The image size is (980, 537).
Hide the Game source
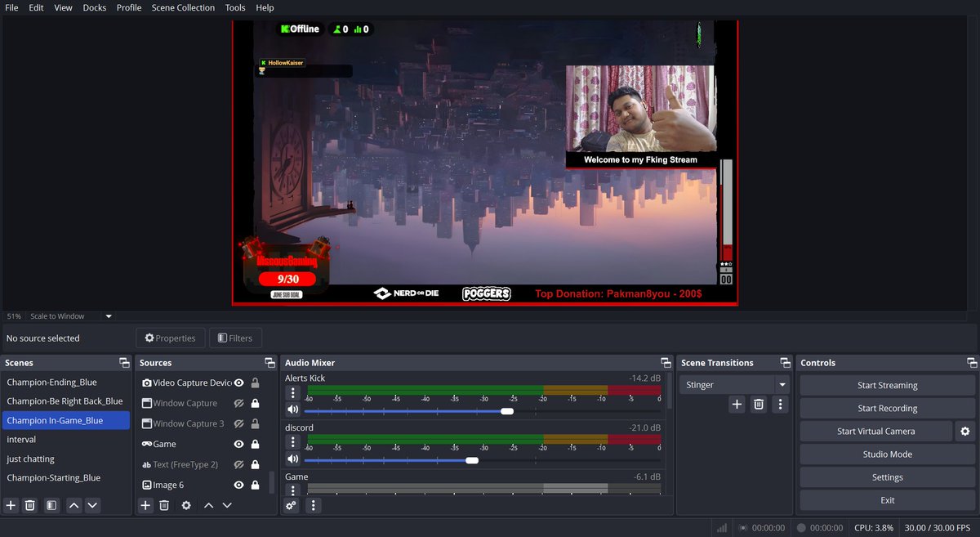(239, 444)
